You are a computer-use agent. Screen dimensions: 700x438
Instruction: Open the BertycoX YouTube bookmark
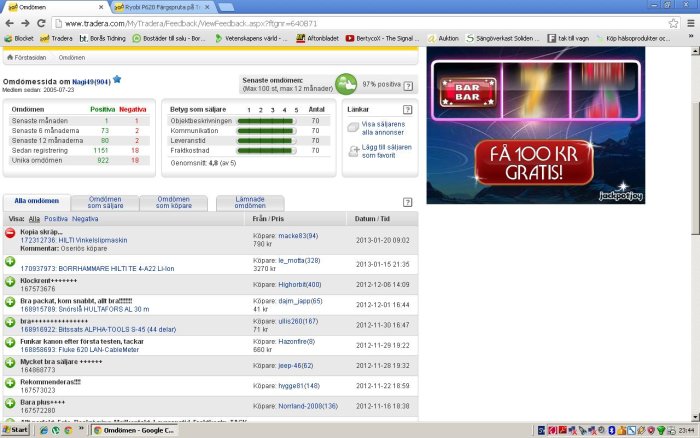tap(383, 38)
